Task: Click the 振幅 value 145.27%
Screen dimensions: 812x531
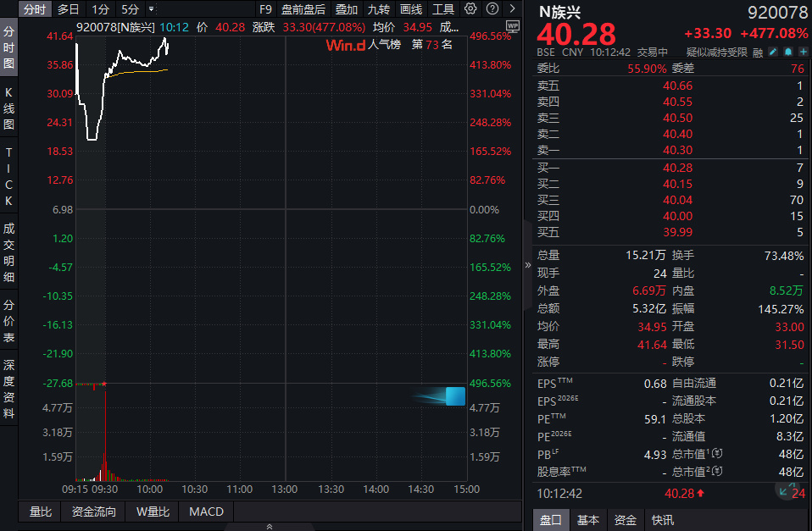Action: tap(781, 309)
